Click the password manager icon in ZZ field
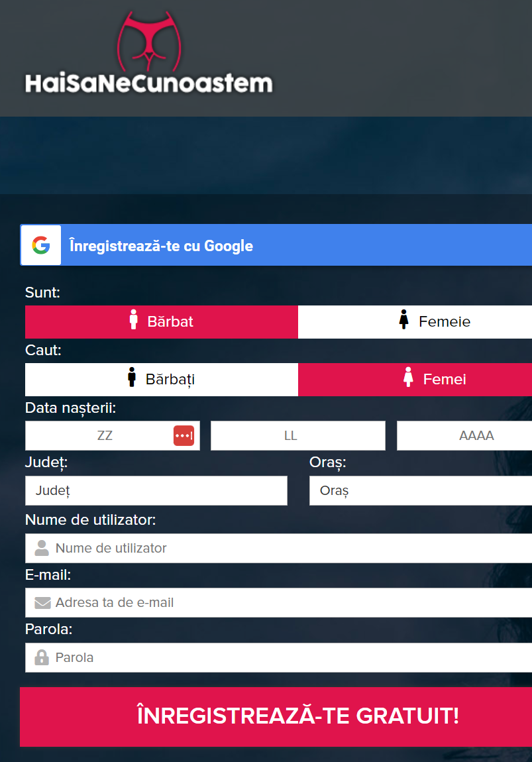The image size is (532, 762). 184,435
